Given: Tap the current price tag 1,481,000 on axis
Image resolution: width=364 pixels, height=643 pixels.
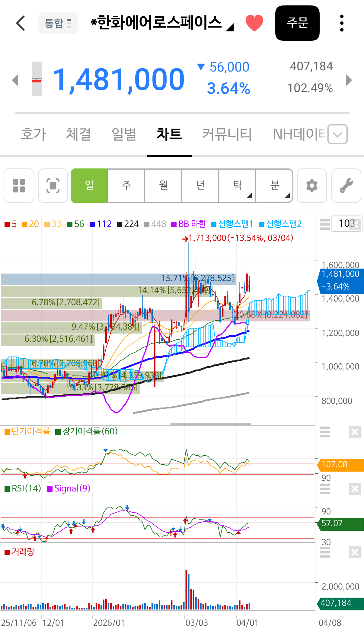Looking at the screenshot, I should (340, 281).
